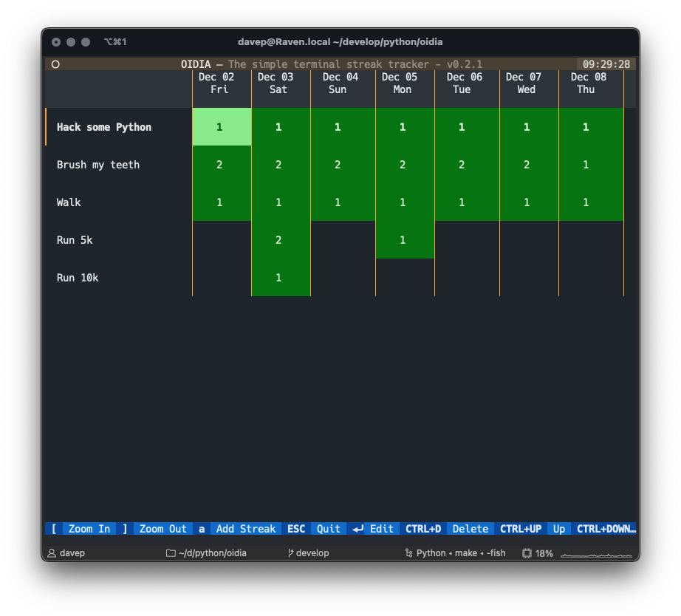This screenshot has height=616, width=681.
Task: Select the Brush my teeth streak row
Action: [98, 165]
